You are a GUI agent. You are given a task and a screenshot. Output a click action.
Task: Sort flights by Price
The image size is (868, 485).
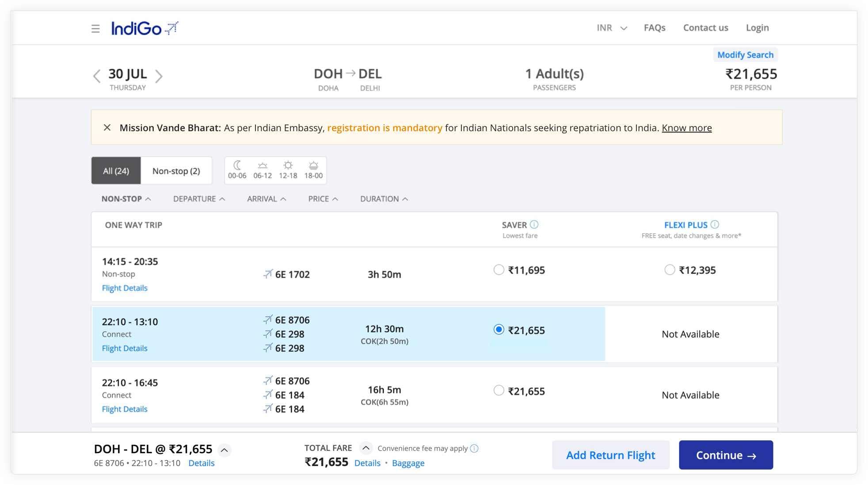point(323,199)
